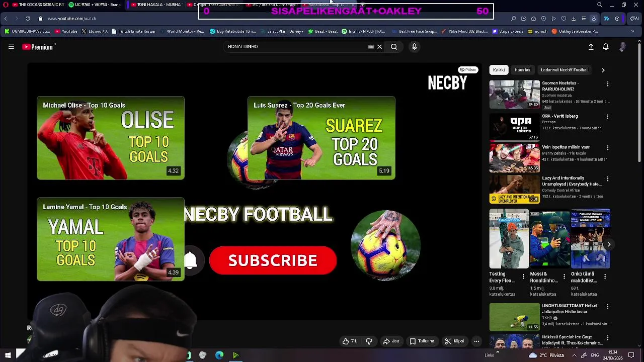The width and height of the screenshot is (644, 362).
Task: Open the YouTube bookmark in bookmarks bar
Action: coord(66,31)
